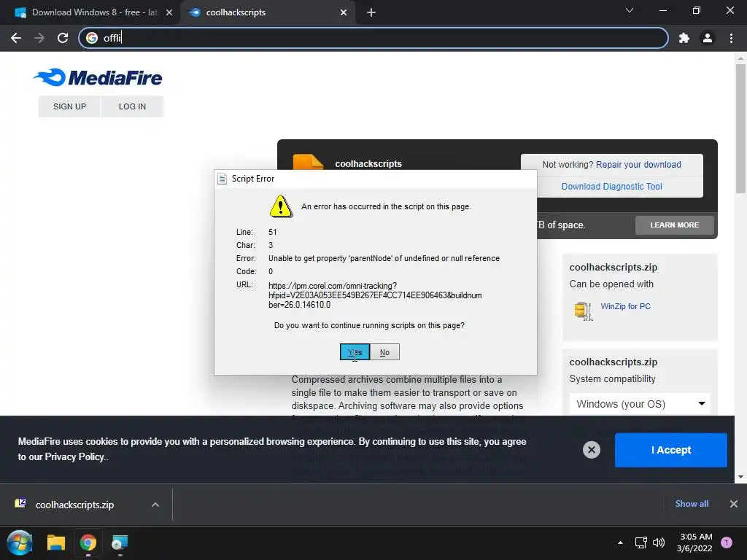Viewport: 747px width, 560px height.
Task: Open the Windows Start button
Action: tap(20, 542)
